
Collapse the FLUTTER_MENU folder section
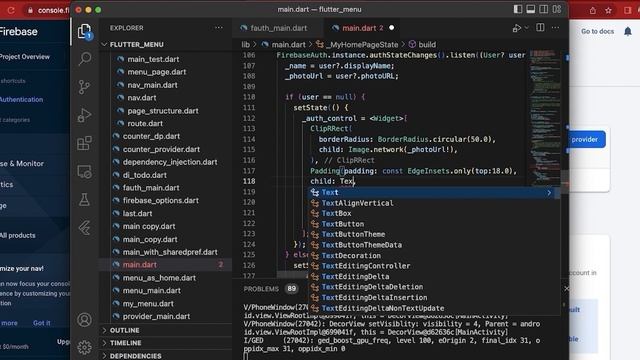136,44
